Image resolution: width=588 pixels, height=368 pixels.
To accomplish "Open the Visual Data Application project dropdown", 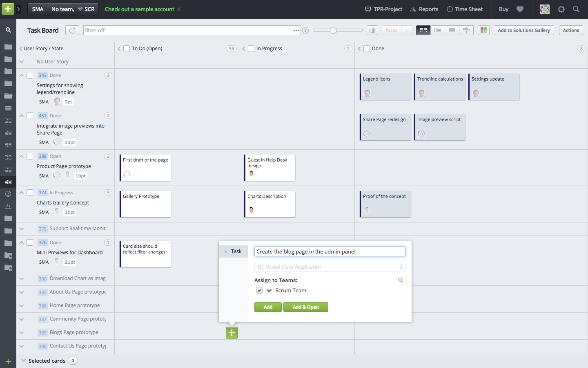I will tap(330, 266).
